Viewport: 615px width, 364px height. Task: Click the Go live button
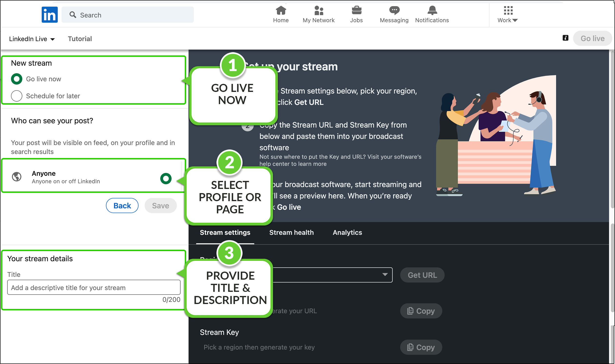pos(592,38)
